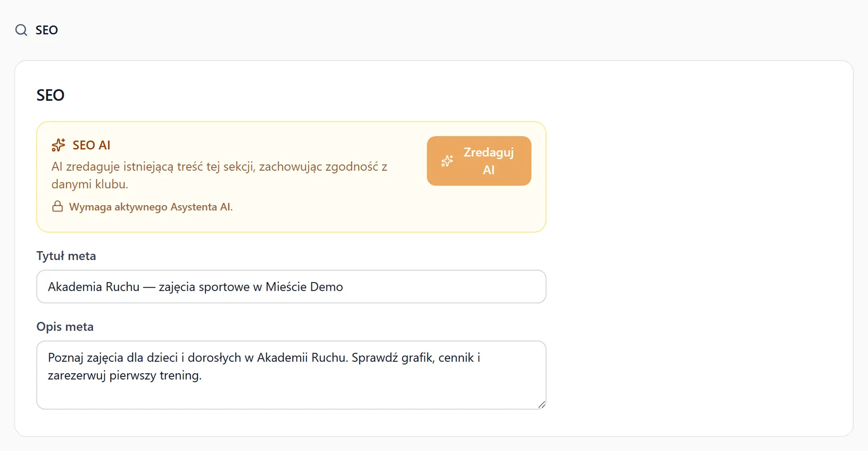Select SEO text next to search icon
868x451 pixels.
(x=47, y=30)
